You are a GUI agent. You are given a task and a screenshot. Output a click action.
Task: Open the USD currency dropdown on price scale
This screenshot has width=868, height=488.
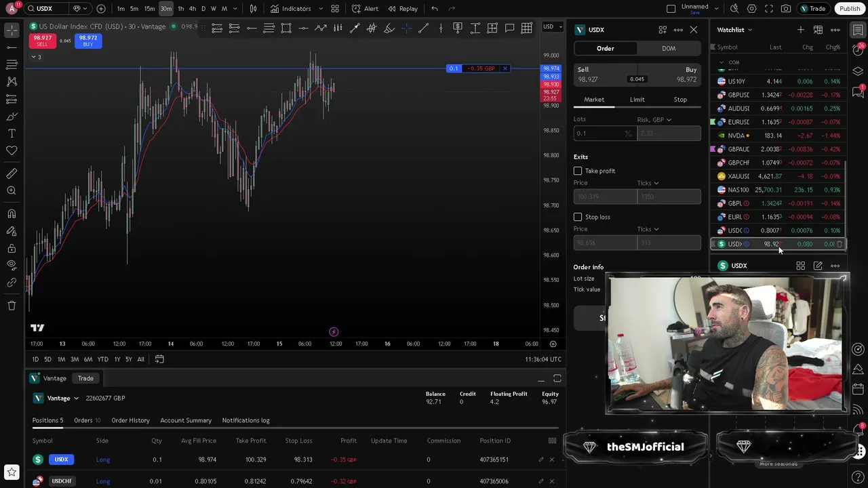(x=551, y=27)
